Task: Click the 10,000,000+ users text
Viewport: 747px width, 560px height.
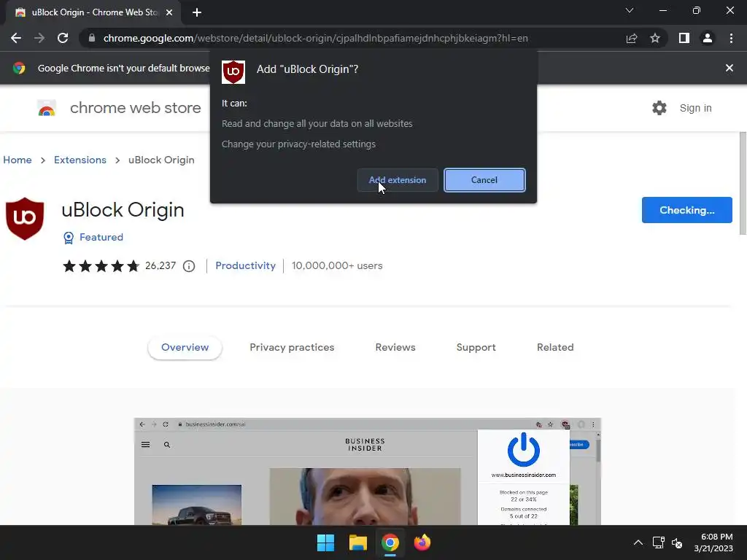Action: pos(337,265)
